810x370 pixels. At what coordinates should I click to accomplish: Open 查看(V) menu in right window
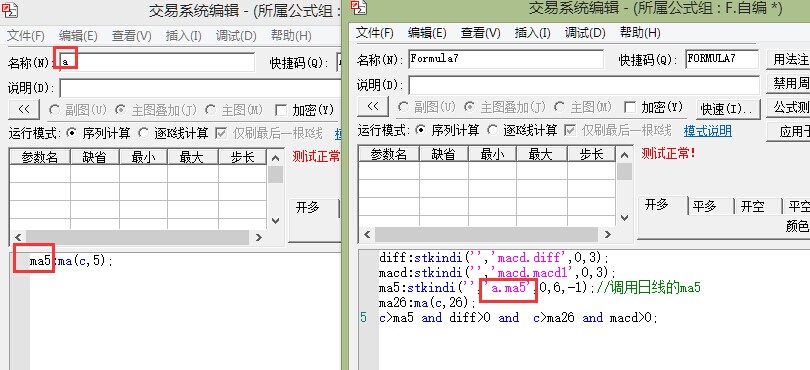point(481,33)
